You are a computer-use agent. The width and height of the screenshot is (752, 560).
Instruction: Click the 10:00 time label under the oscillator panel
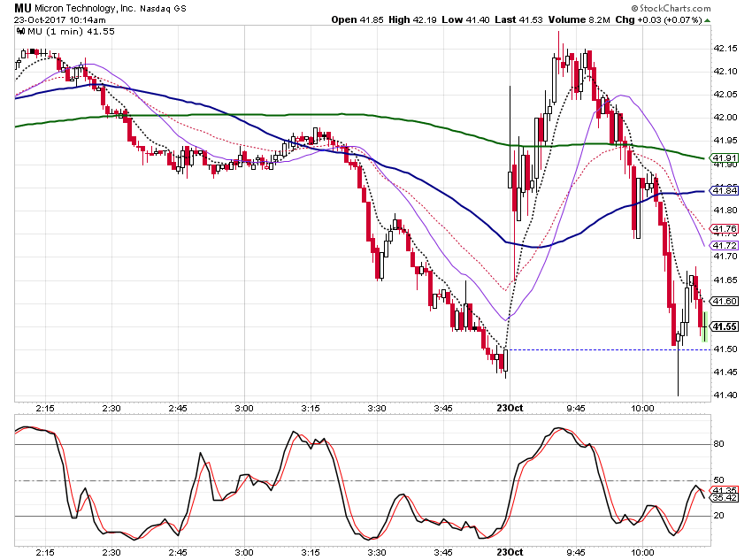pyautogui.click(x=642, y=552)
